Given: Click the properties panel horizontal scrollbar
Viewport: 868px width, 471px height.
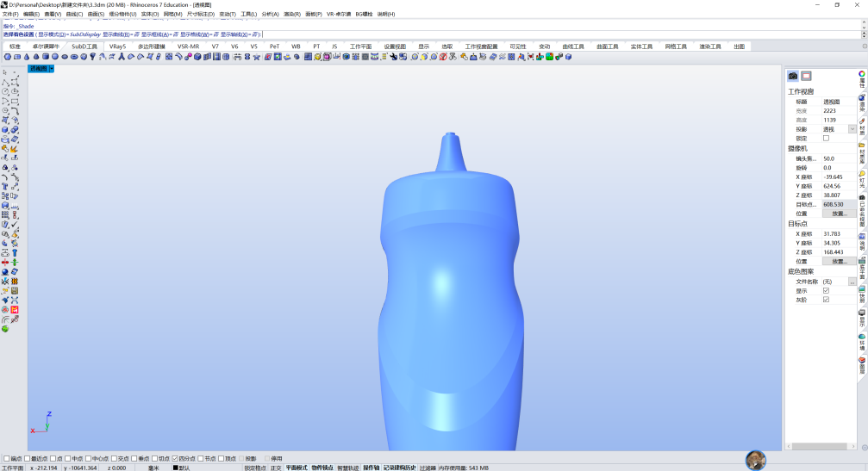Looking at the screenshot, I should [x=819, y=446].
